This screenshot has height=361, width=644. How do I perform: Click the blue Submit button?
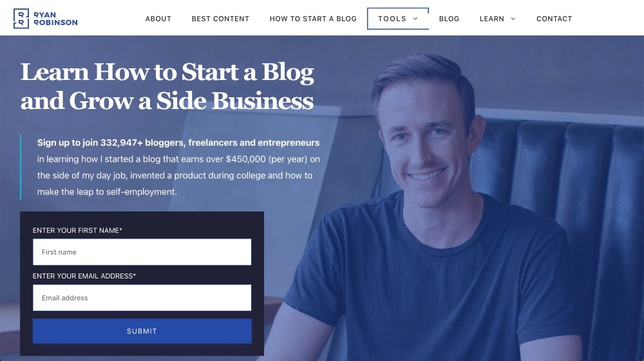tap(142, 331)
